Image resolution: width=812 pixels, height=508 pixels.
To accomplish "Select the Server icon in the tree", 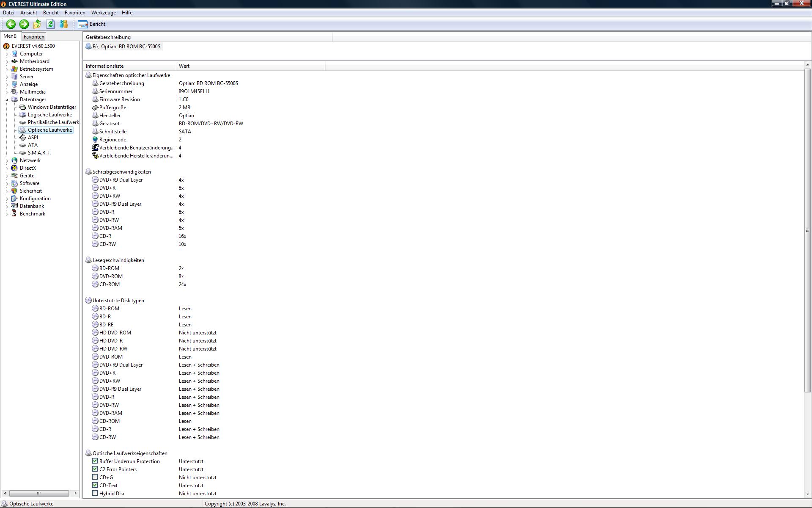I will tap(14, 77).
